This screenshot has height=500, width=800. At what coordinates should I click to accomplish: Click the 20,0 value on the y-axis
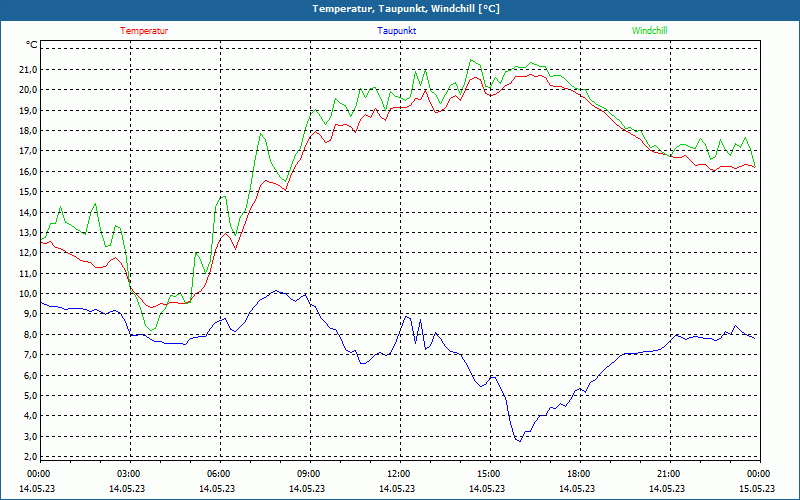pyautogui.click(x=28, y=90)
